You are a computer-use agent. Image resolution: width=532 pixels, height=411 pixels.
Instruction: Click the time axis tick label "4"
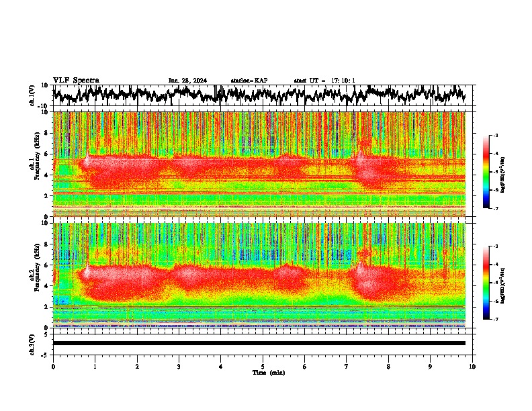221,367
